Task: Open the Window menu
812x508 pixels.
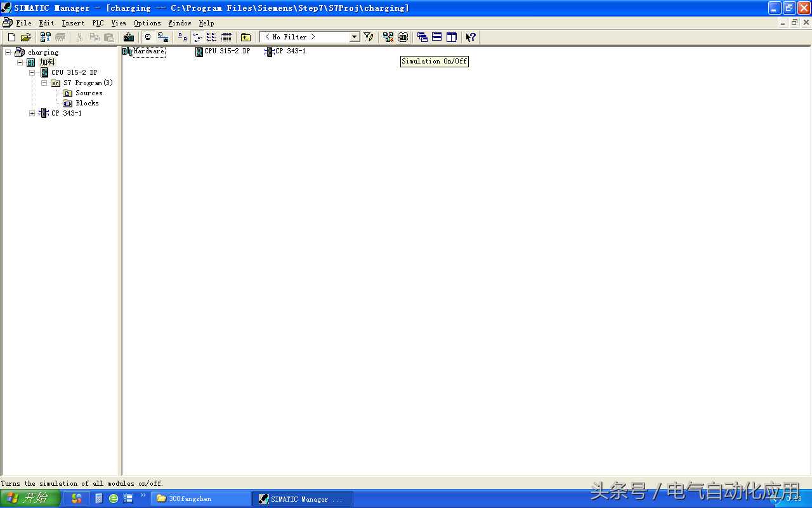Action: pyautogui.click(x=180, y=23)
